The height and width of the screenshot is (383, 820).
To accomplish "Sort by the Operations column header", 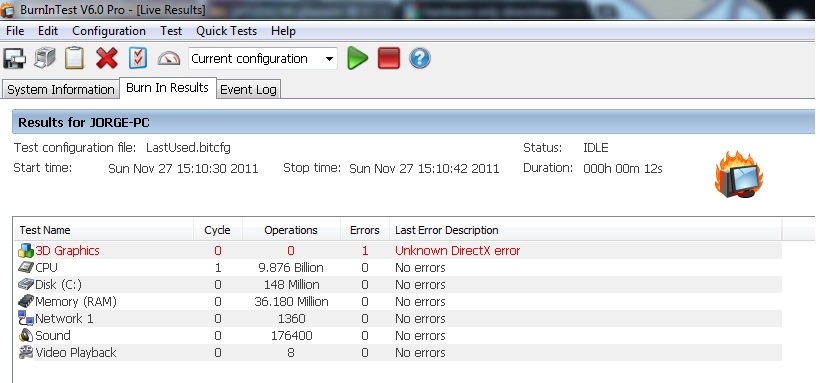I will click(x=291, y=230).
